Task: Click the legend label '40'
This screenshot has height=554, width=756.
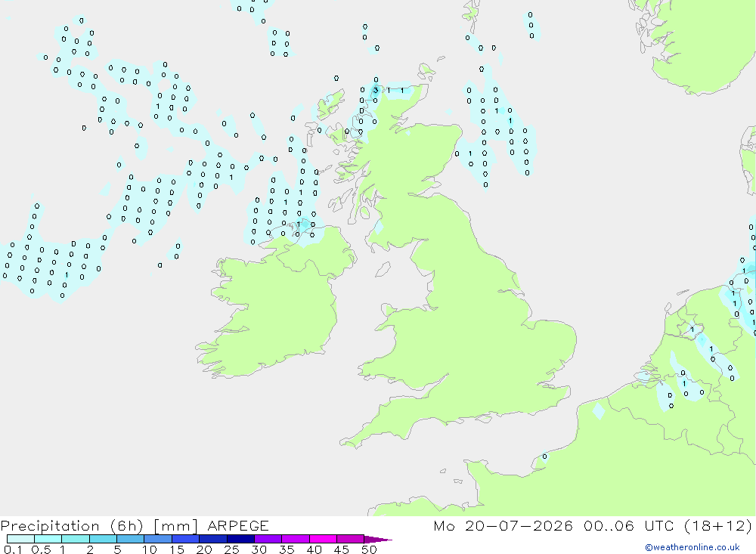Action: tap(314, 549)
